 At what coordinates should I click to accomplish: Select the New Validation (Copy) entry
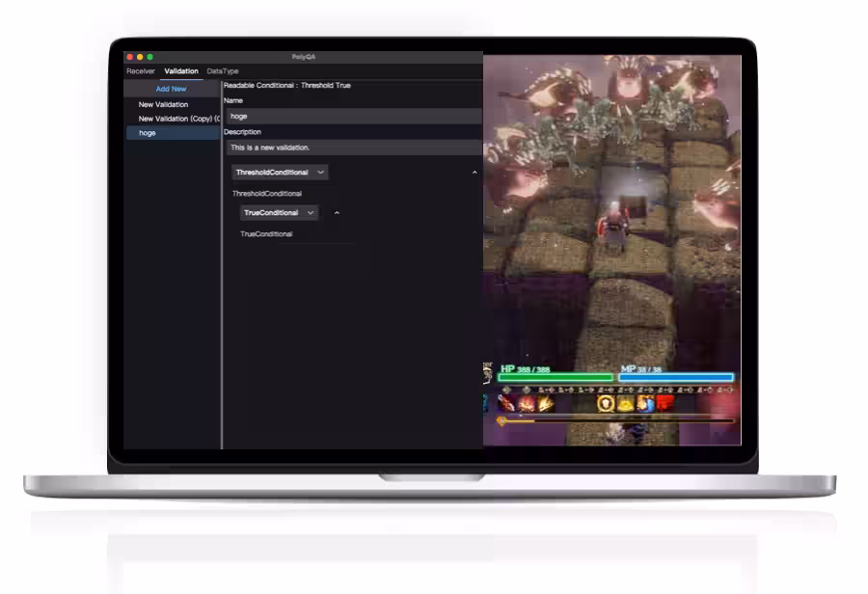tap(178, 119)
